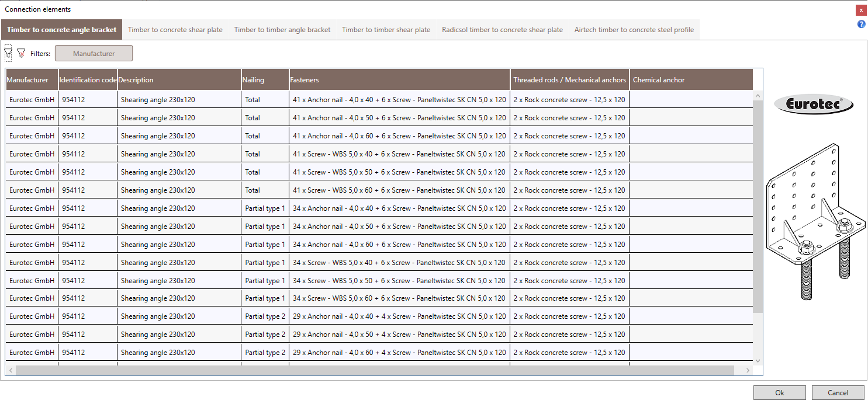The image size is (868, 404).
Task: Click the Eurotec logo image
Action: pos(814,105)
